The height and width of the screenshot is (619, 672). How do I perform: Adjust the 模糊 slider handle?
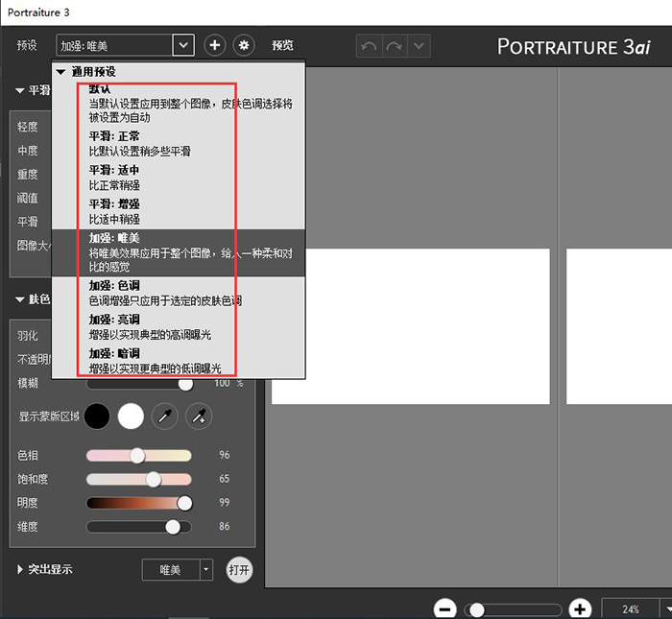pyautogui.click(x=185, y=384)
